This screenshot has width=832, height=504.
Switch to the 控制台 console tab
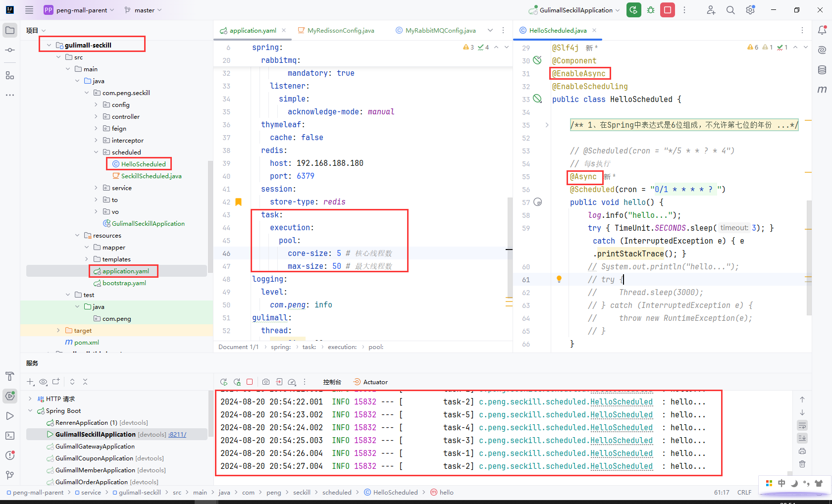pos(332,382)
